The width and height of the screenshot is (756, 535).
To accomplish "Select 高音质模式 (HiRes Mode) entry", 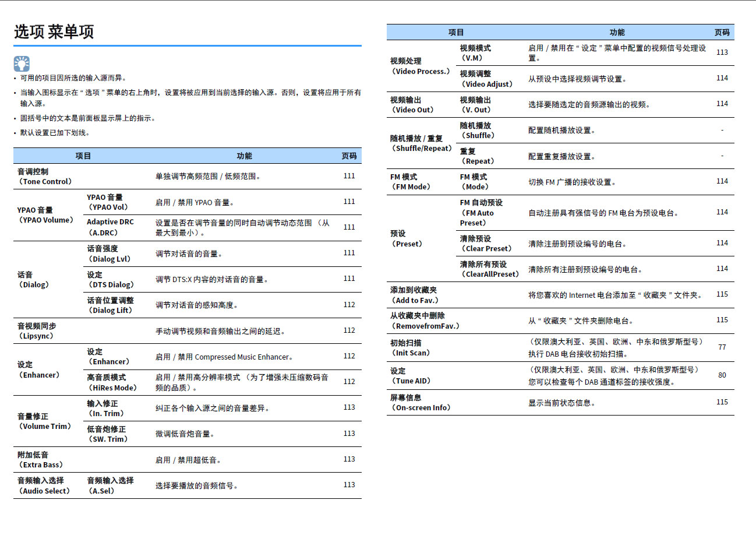I will (x=111, y=382).
